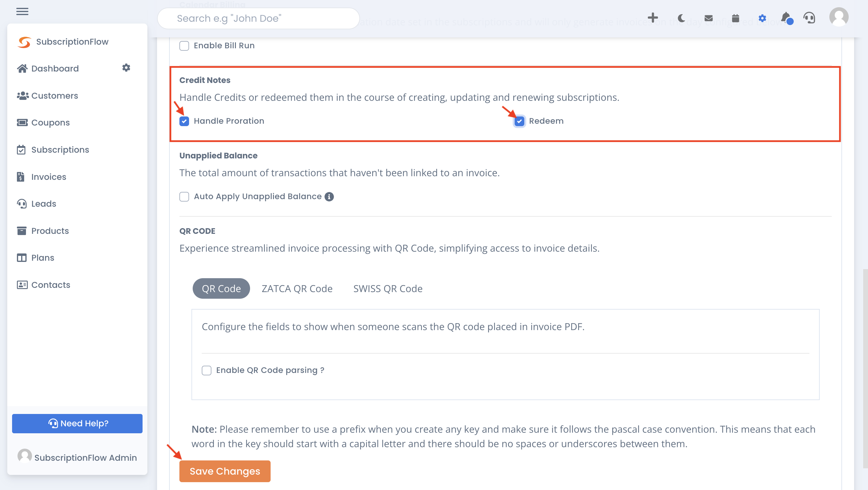The height and width of the screenshot is (490, 868).
Task: Click the SubscriptionFlow Admin avatar icon
Action: (24, 456)
